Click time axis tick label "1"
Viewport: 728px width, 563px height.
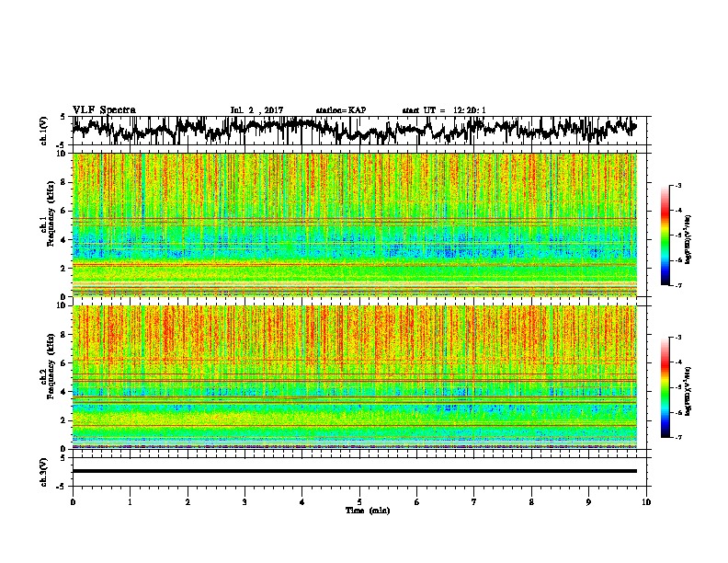pyautogui.click(x=130, y=502)
